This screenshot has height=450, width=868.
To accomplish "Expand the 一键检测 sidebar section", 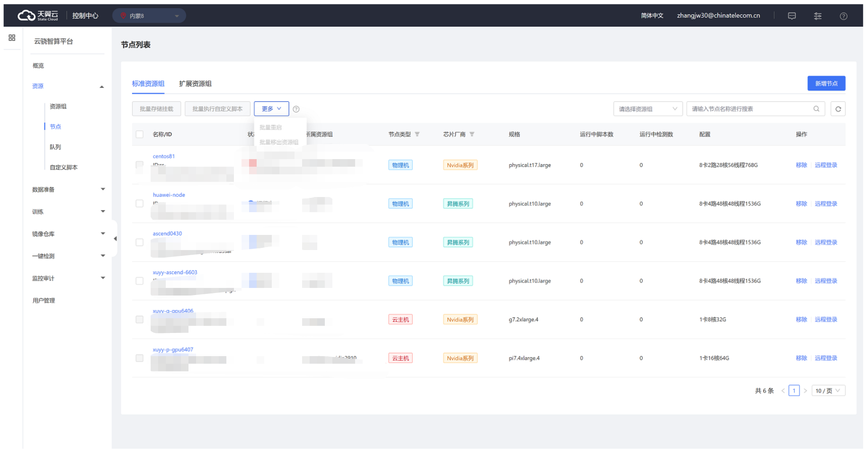I will click(x=103, y=256).
